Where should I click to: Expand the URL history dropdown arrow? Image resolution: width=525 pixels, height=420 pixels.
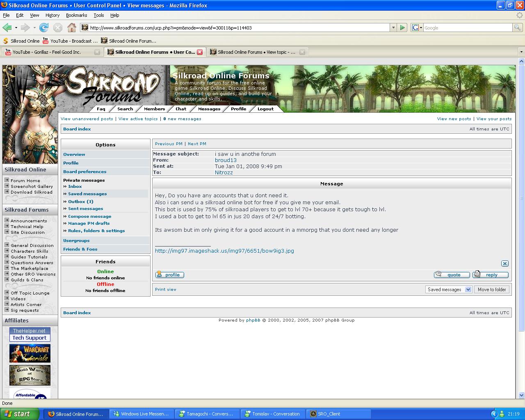pos(393,27)
